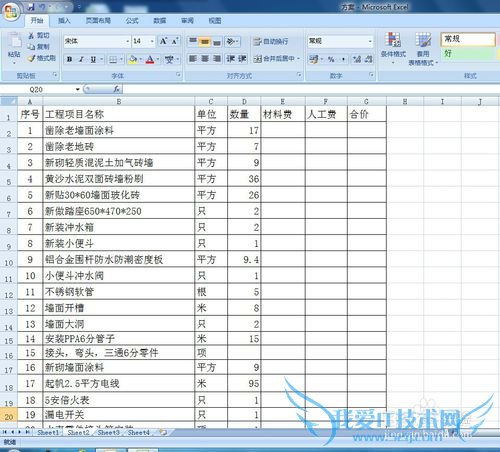
Task: Open the clipboard 剪贴板 pane launcher
Action: click(x=55, y=75)
